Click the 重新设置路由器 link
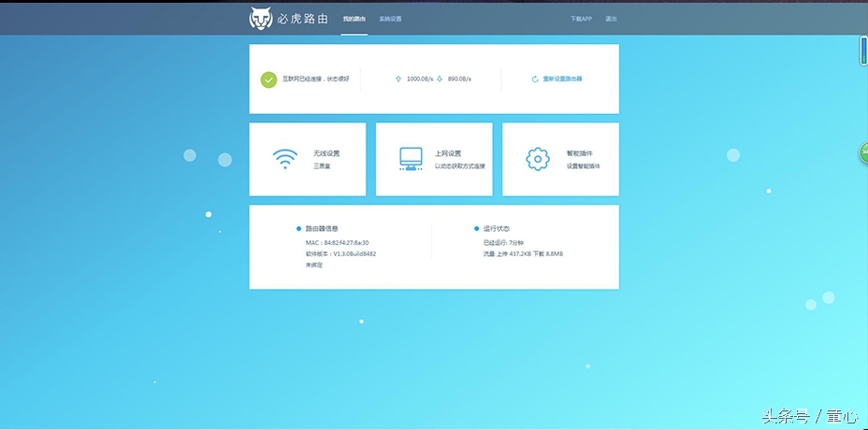This screenshot has width=868, height=430. 562,79
